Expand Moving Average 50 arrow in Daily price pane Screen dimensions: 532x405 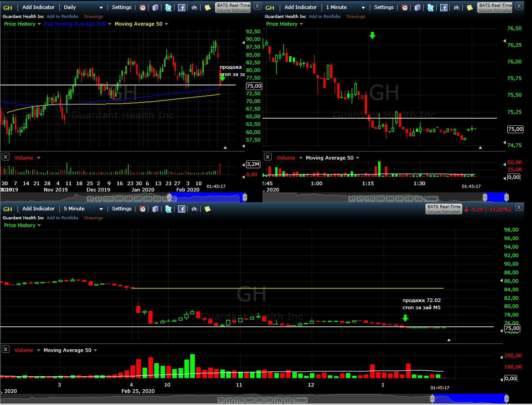pyautogui.click(x=166, y=24)
